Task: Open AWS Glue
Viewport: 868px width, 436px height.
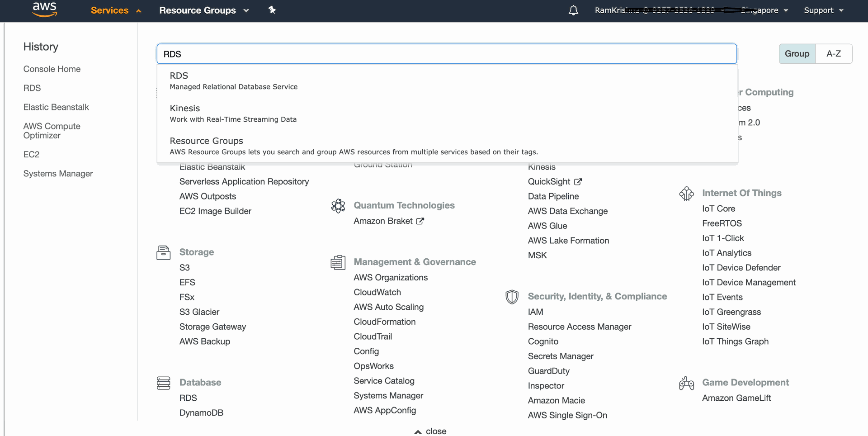Action: point(547,226)
